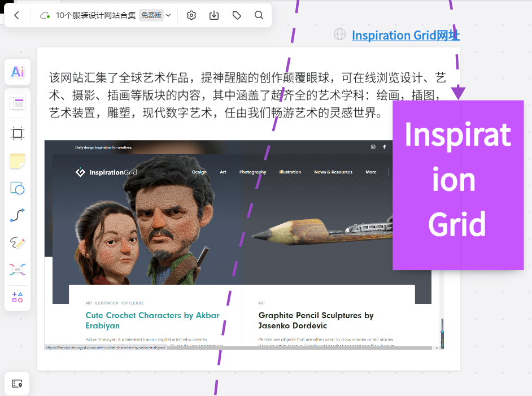Screen dimensions: 532x396
Task: Click the crochet characters image
Action: [147, 220]
